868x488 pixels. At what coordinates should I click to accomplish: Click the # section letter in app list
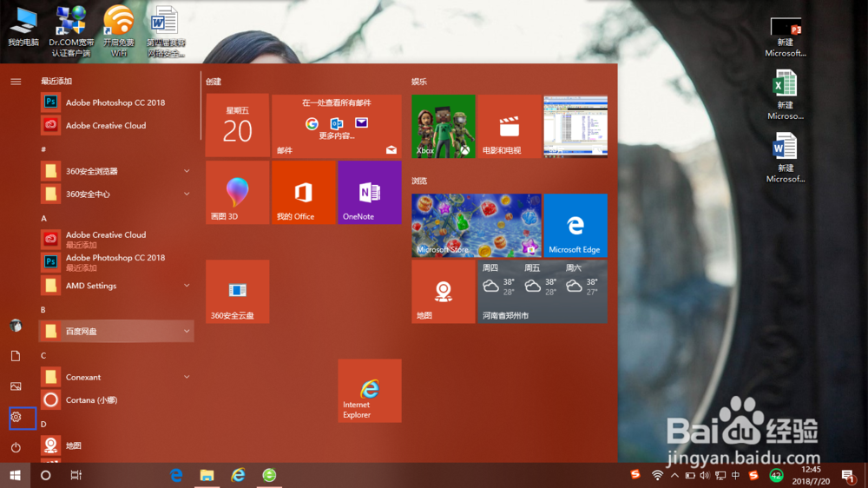pos(43,149)
